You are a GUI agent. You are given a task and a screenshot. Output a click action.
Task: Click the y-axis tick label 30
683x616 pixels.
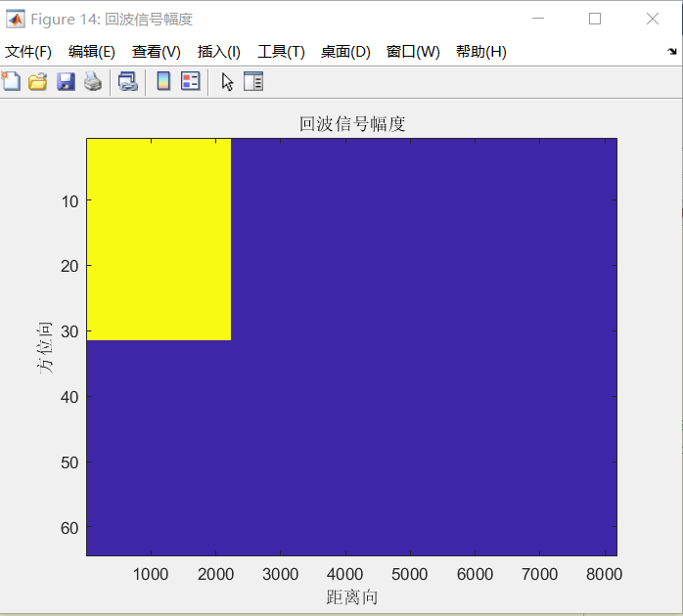point(69,331)
